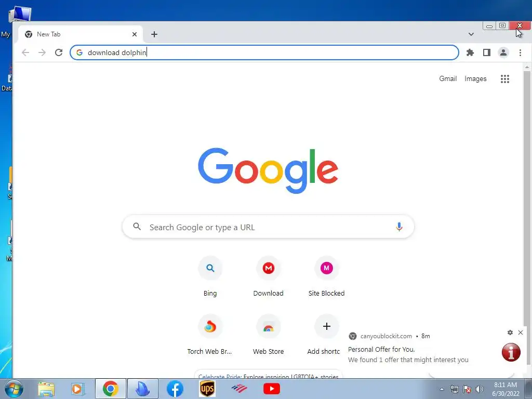Maximize the Chrome window

click(502, 26)
